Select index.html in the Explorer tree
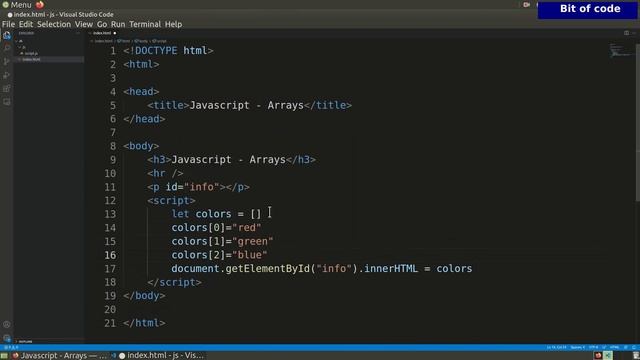The height and width of the screenshot is (360, 640). point(31,60)
